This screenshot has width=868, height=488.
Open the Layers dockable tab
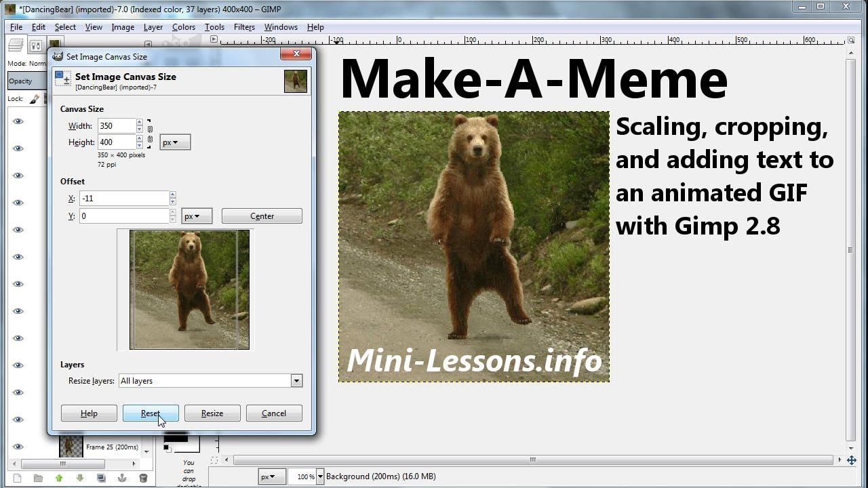(x=16, y=45)
